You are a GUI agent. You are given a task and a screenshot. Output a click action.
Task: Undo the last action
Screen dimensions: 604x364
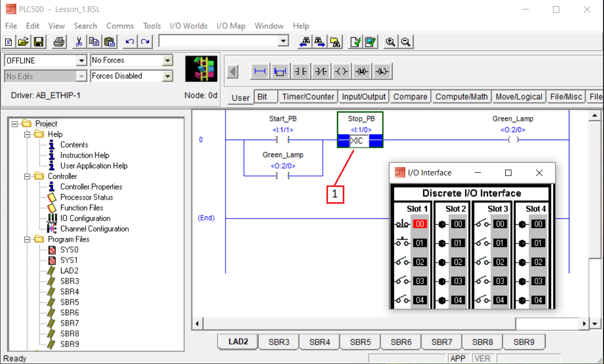tap(130, 41)
